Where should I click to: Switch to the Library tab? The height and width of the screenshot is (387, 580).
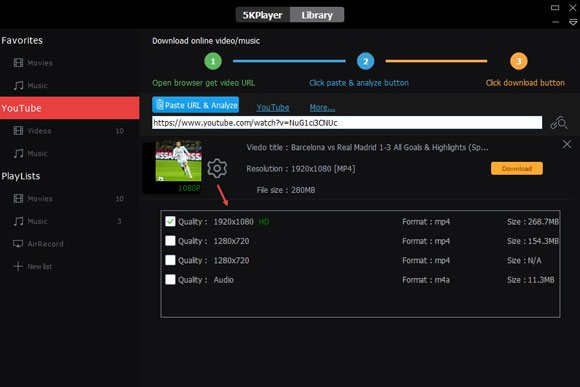click(x=317, y=15)
